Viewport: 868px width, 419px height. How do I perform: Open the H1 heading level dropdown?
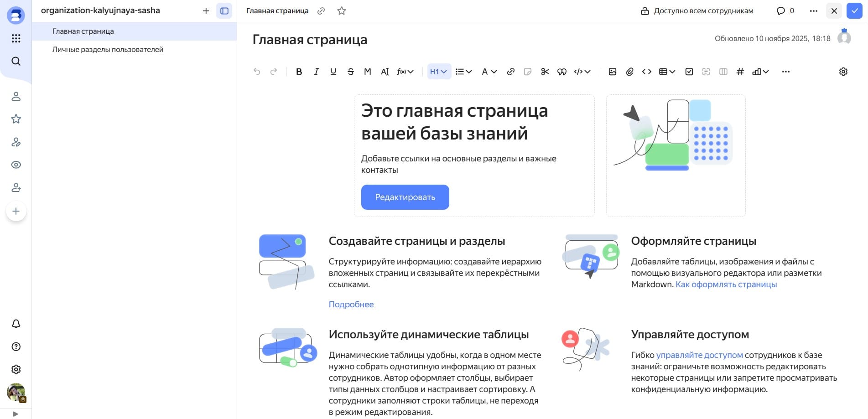click(439, 72)
